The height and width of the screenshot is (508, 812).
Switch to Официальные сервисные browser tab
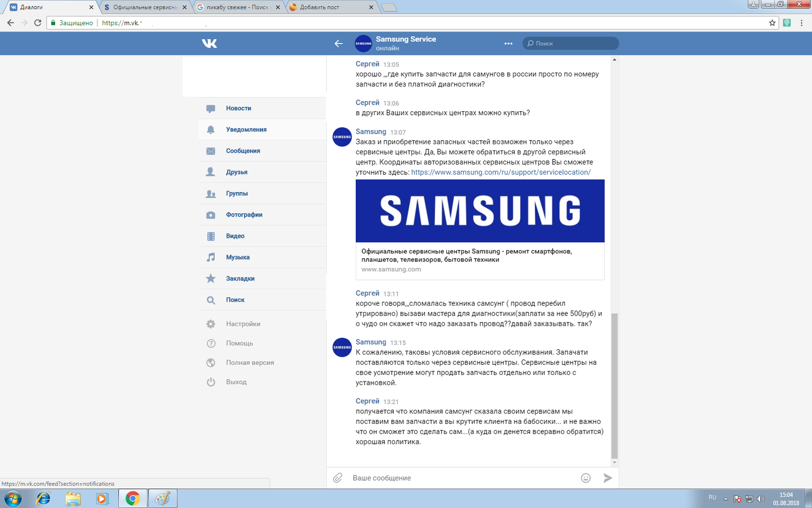(x=144, y=7)
